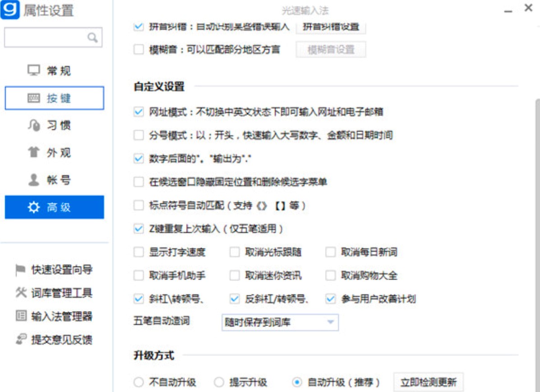The image size is (540, 392).
Task: Check 取消每日新词 option
Action: (331, 252)
